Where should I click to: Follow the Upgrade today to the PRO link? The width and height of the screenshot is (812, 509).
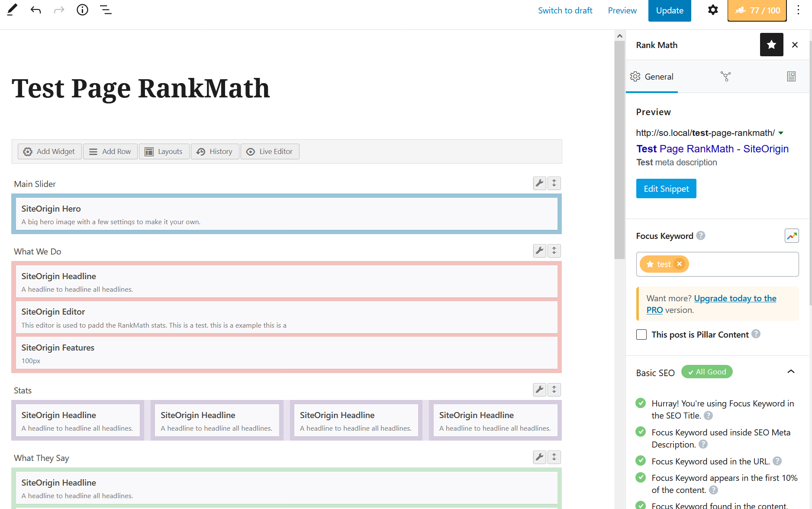click(735, 298)
